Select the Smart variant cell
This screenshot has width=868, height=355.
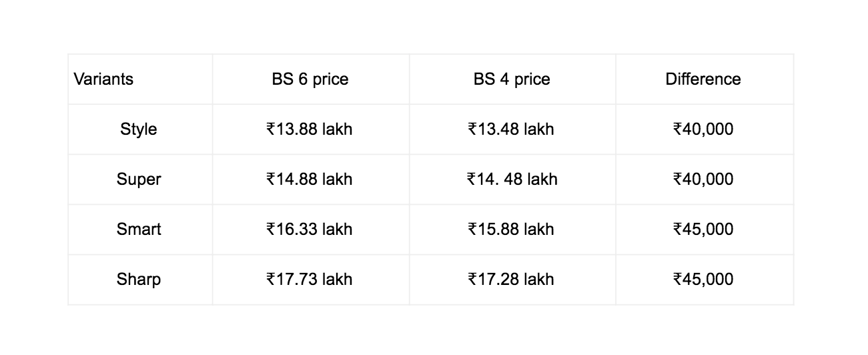point(139,230)
